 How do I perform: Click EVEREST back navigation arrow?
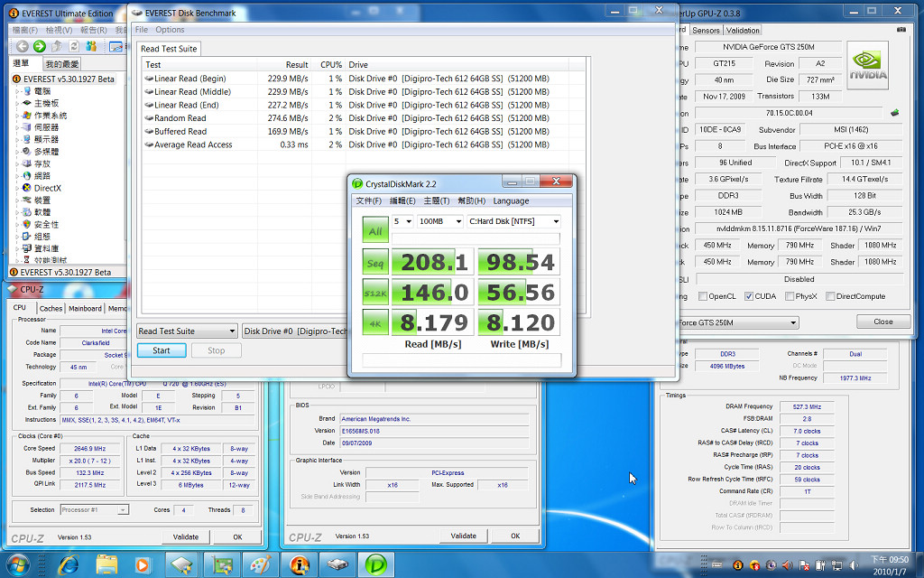[x=23, y=46]
